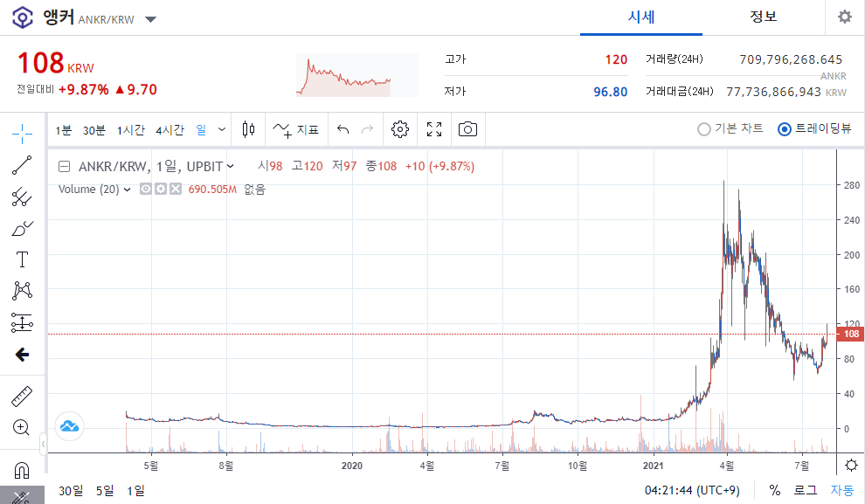
Task: Open the ANKR/KRW market dropdown arrow
Action: tap(150, 20)
